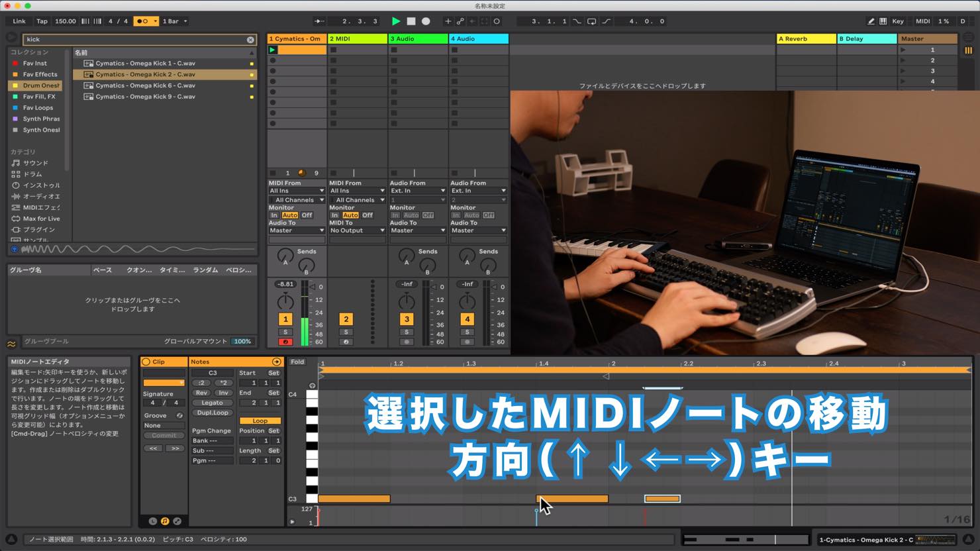Open track 1 MIDI From All Ins dropdown
Screen dimensions: 980x551
[x=296, y=191]
